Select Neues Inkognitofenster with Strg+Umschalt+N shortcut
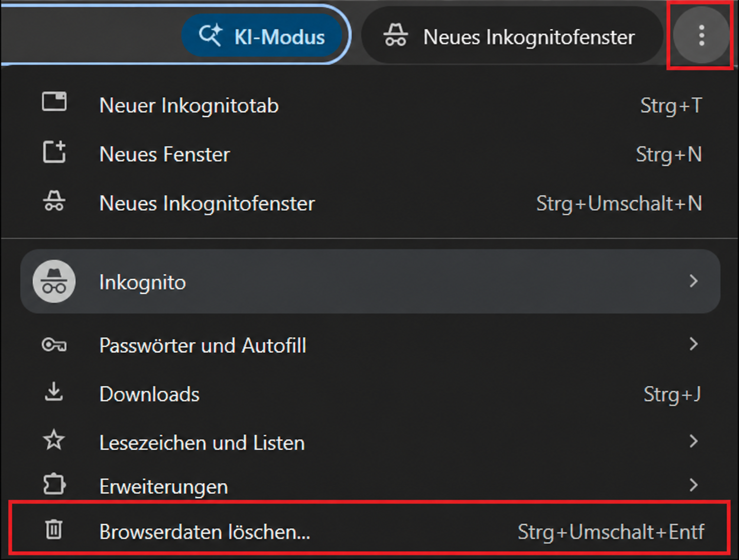This screenshot has width=739, height=560. [369, 204]
